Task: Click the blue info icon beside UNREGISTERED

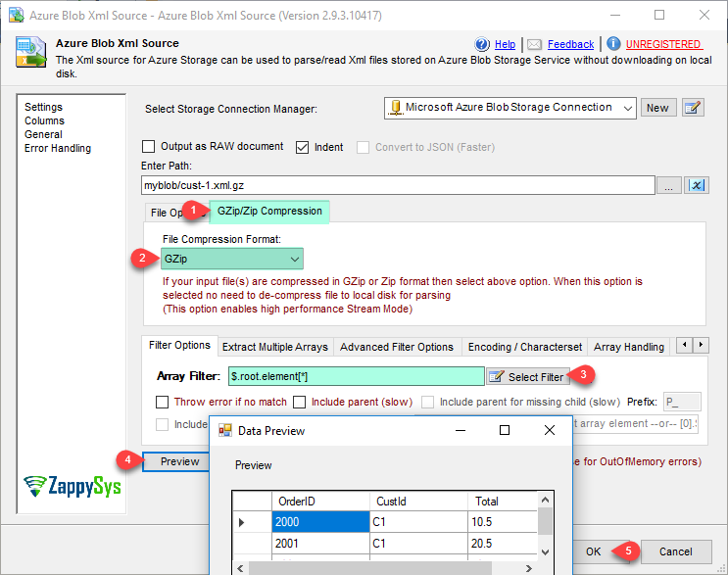Action: (613, 44)
